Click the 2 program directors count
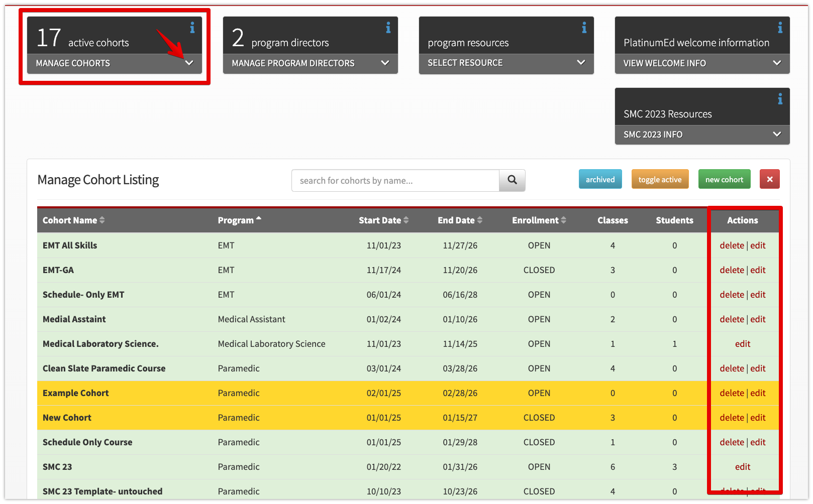The height and width of the screenshot is (504, 813). point(238,38)
